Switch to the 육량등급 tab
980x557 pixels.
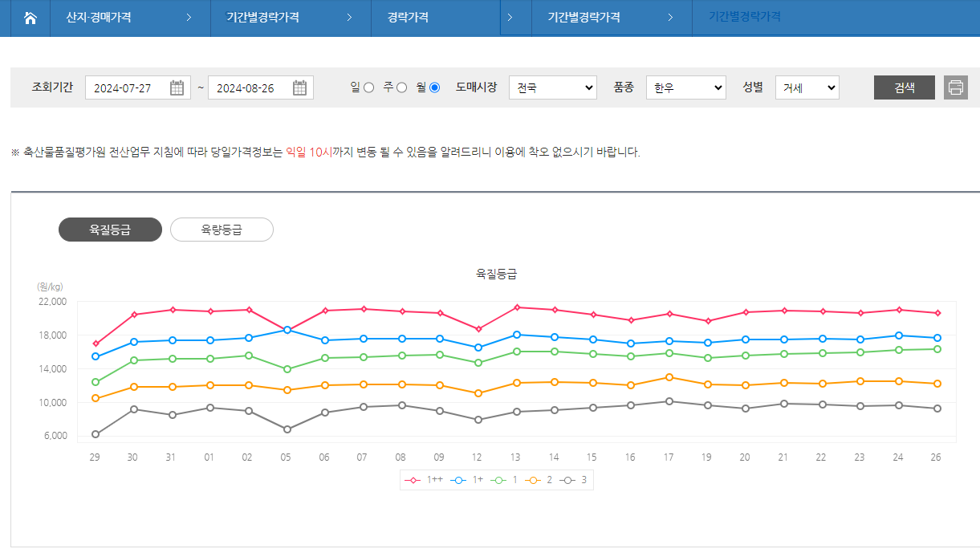[x=222, y=230]
